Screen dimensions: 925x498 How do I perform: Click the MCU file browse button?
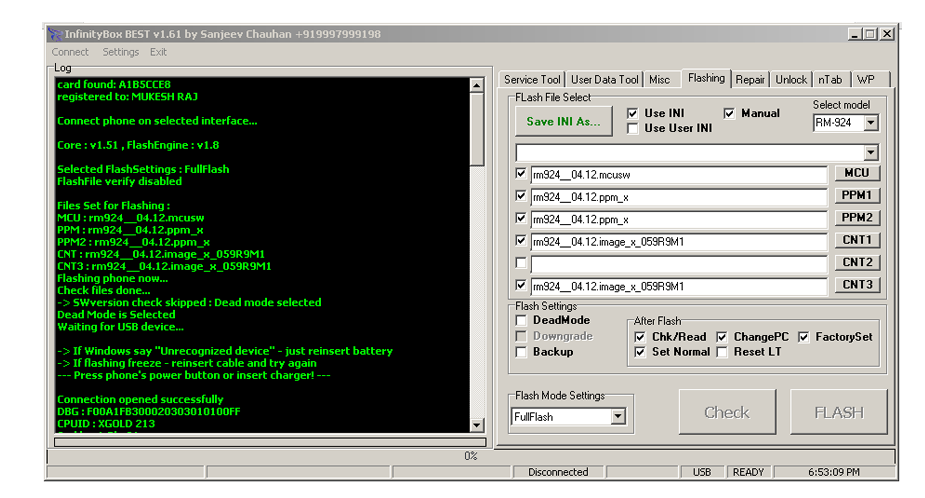tap(857, 173)
